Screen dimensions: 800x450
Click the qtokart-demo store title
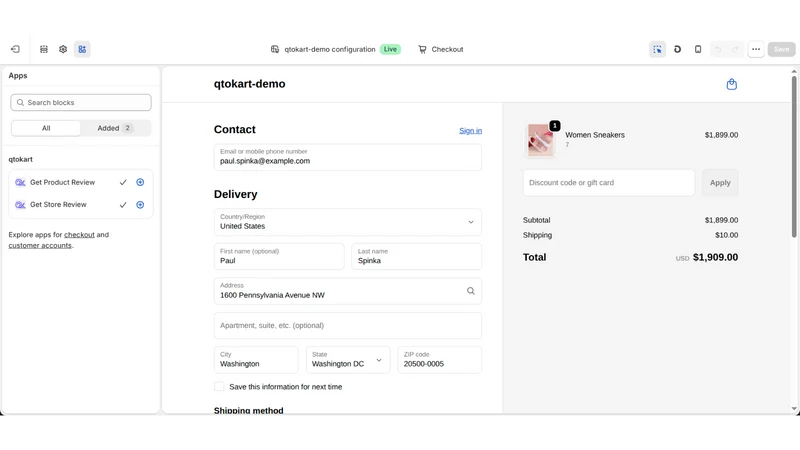point(249,84)
